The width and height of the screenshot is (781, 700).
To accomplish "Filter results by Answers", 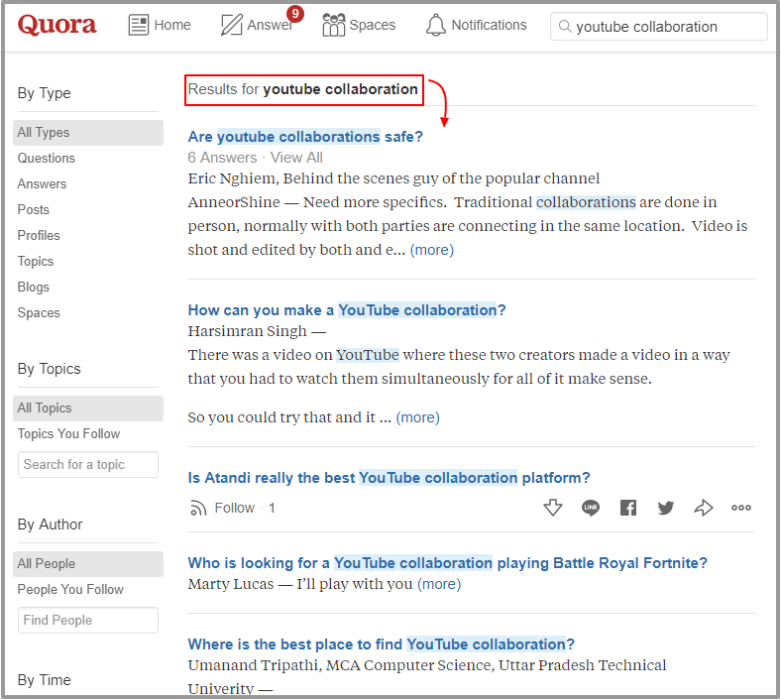I will pyautogui.click(x=42, y=183).
